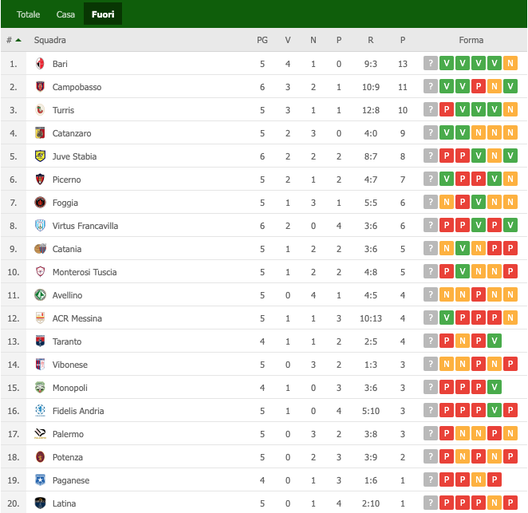Sort table by PG column header
This screenshot has height=513, width=528.
pos(262,40)
